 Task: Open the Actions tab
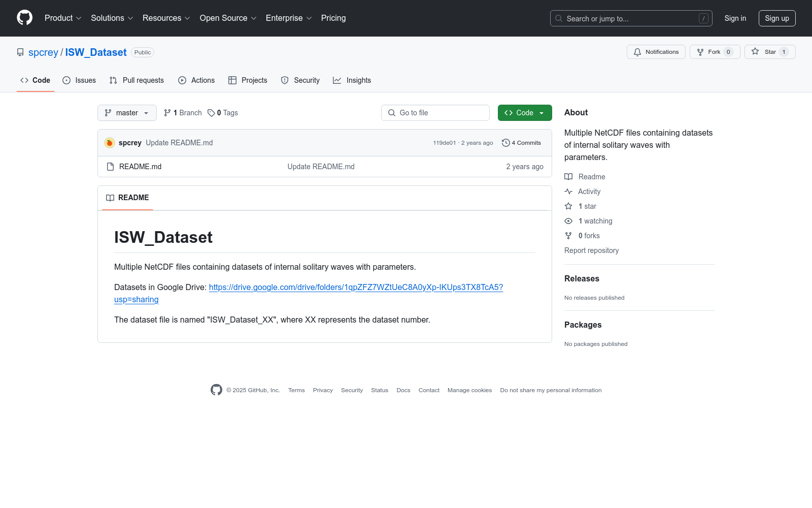196,80
